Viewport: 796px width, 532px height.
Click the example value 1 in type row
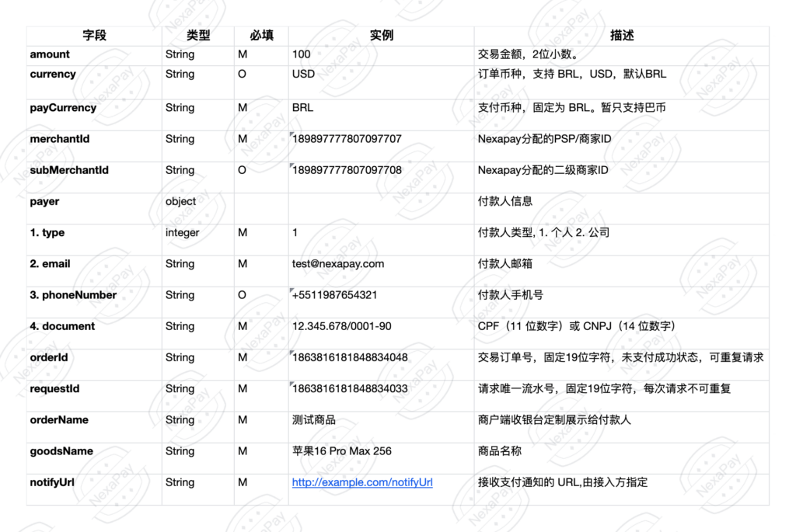(295, 233)
